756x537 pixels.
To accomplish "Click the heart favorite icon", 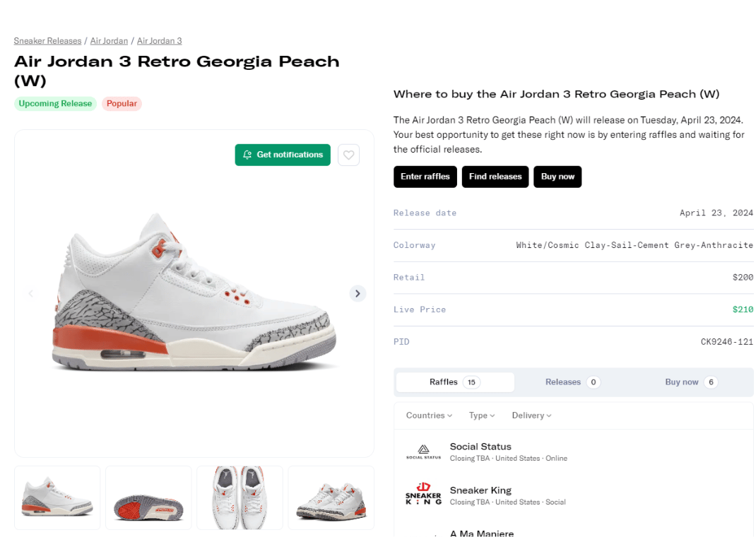I will (349, 155).
